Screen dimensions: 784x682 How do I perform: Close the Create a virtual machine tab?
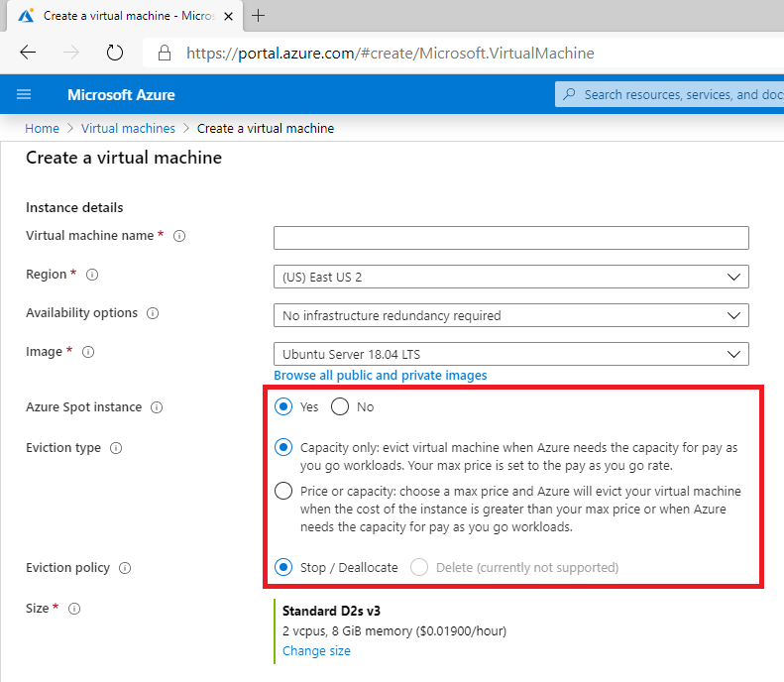[x=229, y=16]
